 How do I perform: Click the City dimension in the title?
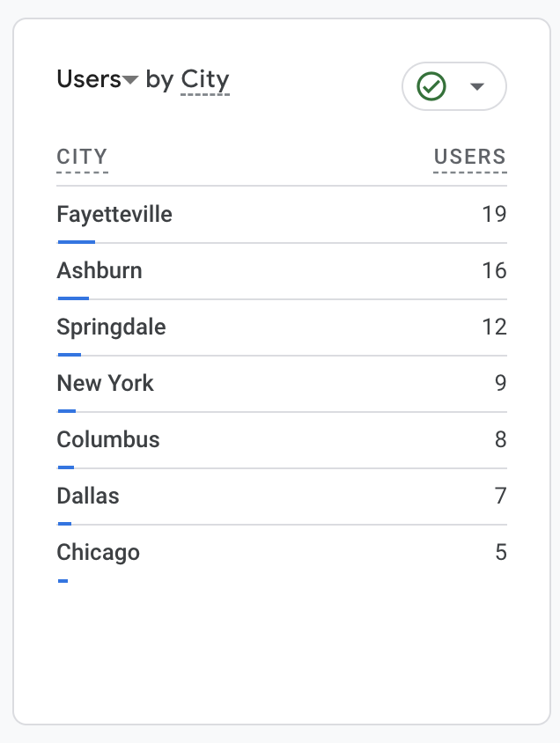(205, 79)
